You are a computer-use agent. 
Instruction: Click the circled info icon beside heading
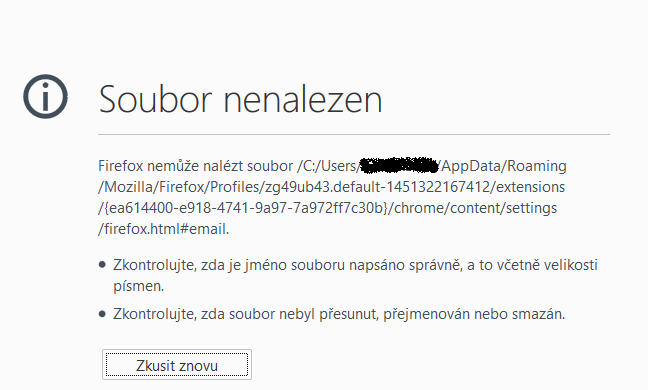click(x=45, y=97)
